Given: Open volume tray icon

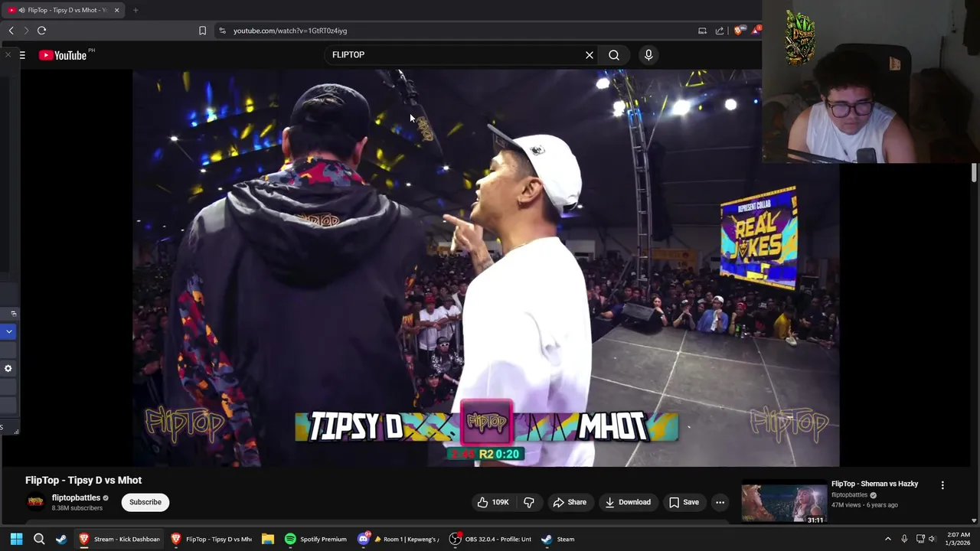Looking at the screenshot, I should (x=932, y=539).
